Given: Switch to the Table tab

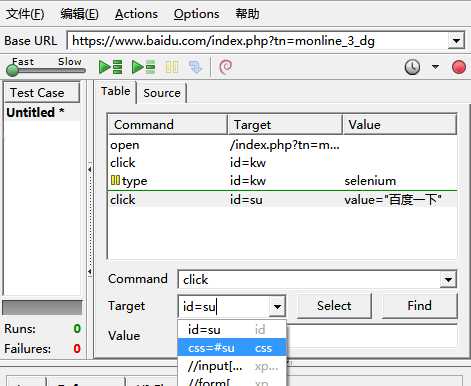Looking at the screenshot, I should tap(116, 91).
